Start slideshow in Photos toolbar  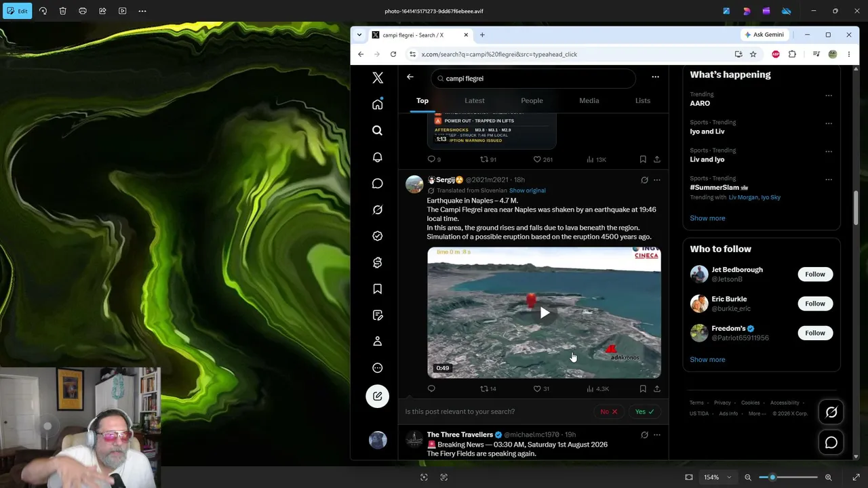click(122, 11)
